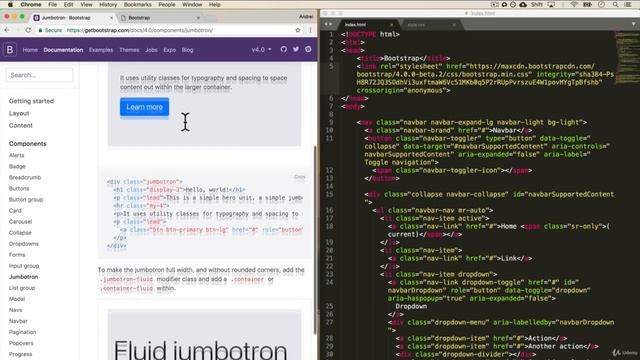This screenshot has width=640, height=360.
Task: Go to Home in the Bootstrap navbar
Action: (30, 50)
